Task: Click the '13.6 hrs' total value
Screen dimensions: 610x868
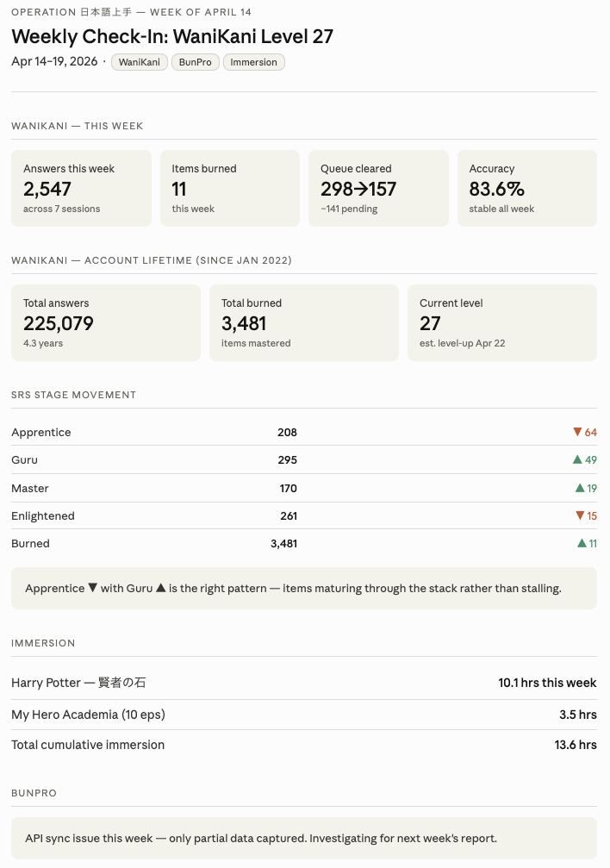Action: (x=576, y=745)
